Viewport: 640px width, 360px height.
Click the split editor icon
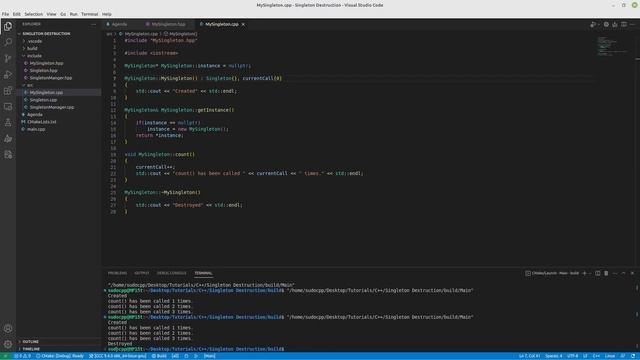tap(624, 24)
